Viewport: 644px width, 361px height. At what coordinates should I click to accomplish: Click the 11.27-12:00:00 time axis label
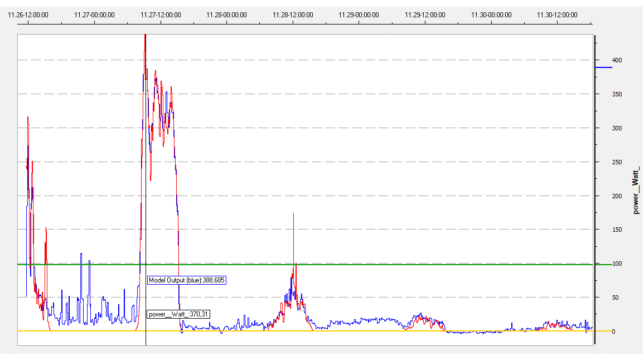(161, 15)
